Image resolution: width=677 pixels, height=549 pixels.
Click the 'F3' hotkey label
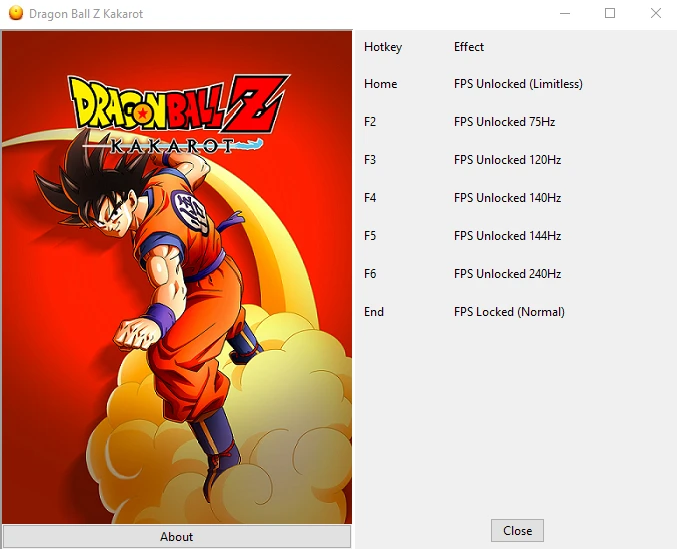click(x=370, y=160)
